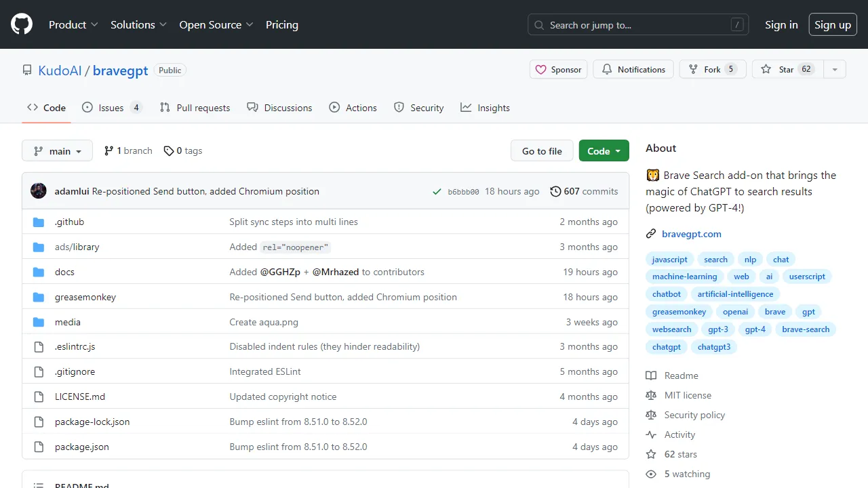Open 'Updated copyright notice' commit message
Image resolution: width=868 pixels, height=488 pixels.
click(283, 396)
